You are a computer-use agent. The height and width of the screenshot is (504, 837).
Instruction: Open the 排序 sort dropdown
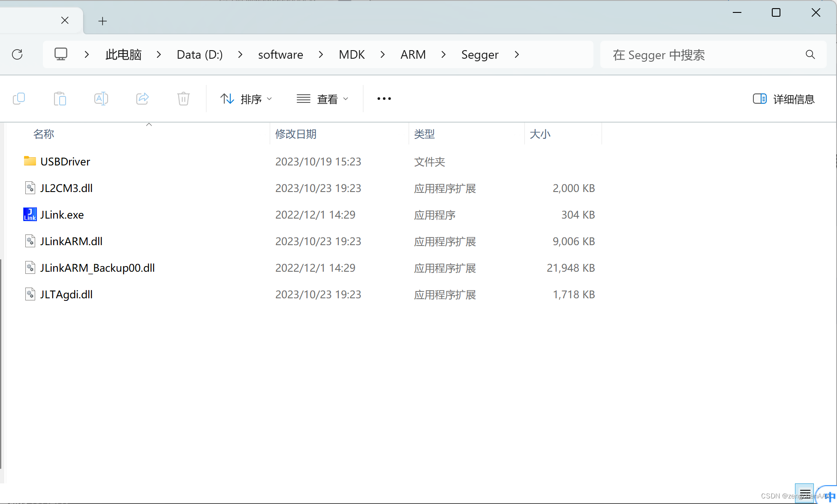pyautogui.click(x=246, y=99)
